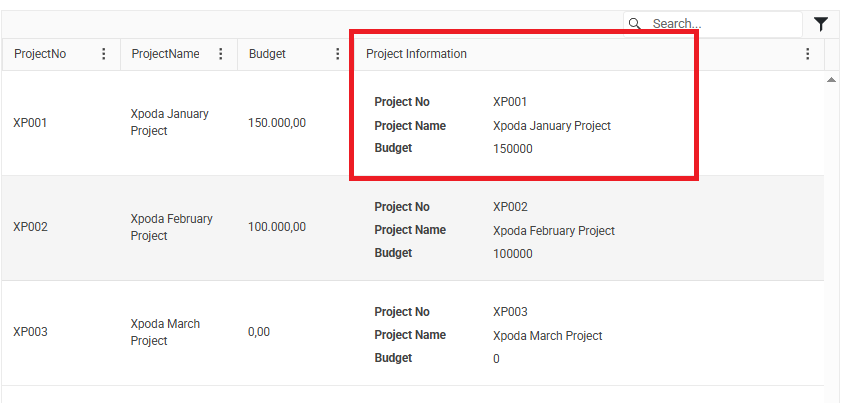Click the search magnifier icon

(635, 24)
